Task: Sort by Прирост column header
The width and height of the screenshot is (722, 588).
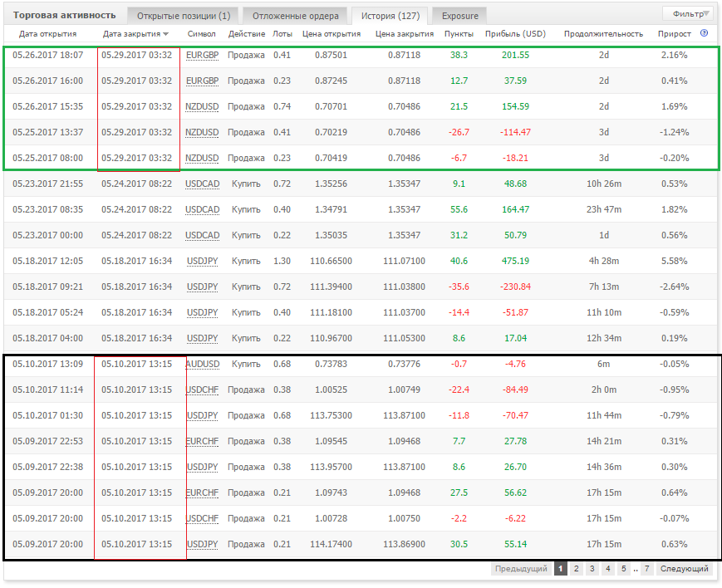Action: click(674, 34)
